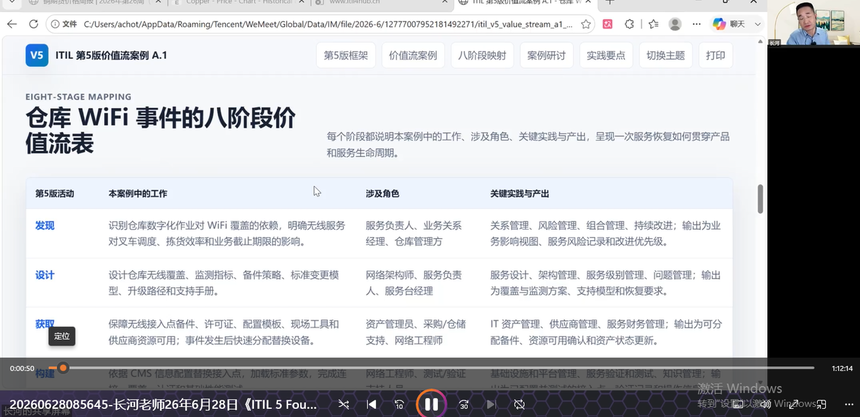Open subtitles or cast display icon
This screenshot has height=417, width=860.
[x=738, y=405]
